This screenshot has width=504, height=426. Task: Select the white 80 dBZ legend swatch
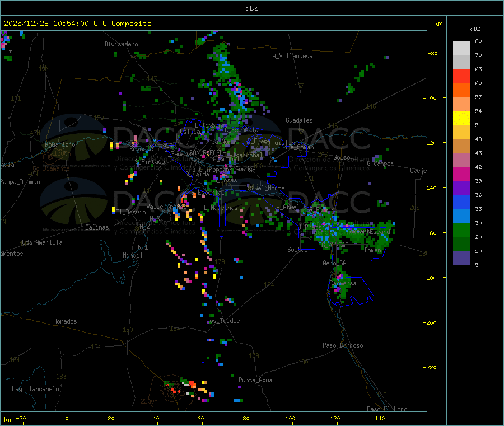461,48
